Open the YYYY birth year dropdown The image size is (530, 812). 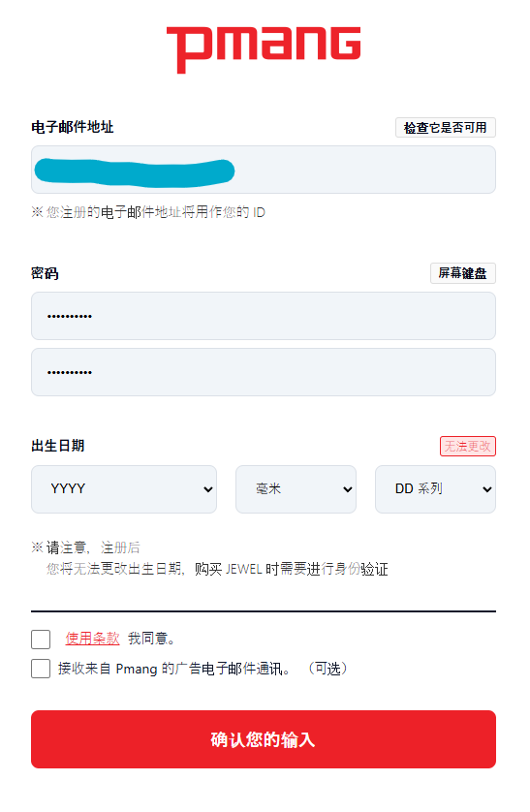[x=124, y=489]
